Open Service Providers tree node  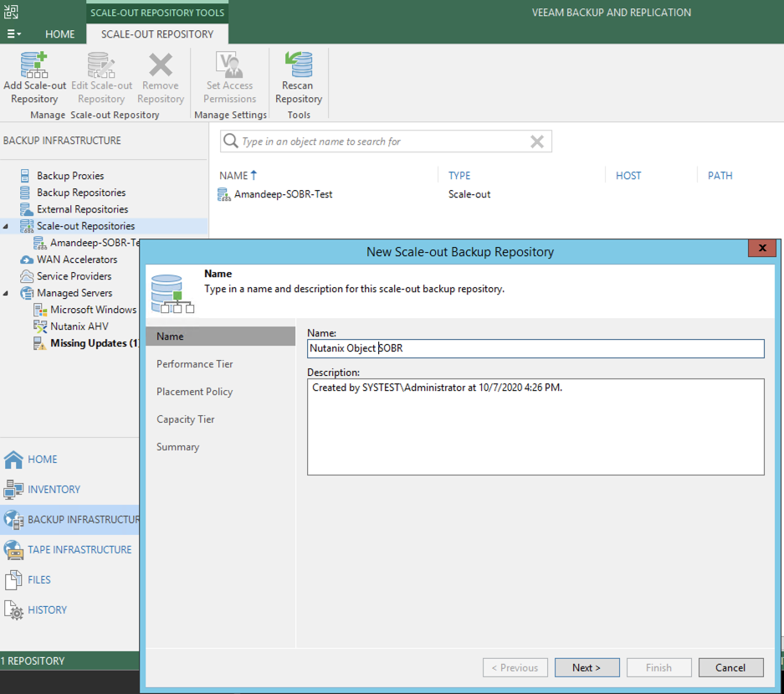(x=74, y=276)
